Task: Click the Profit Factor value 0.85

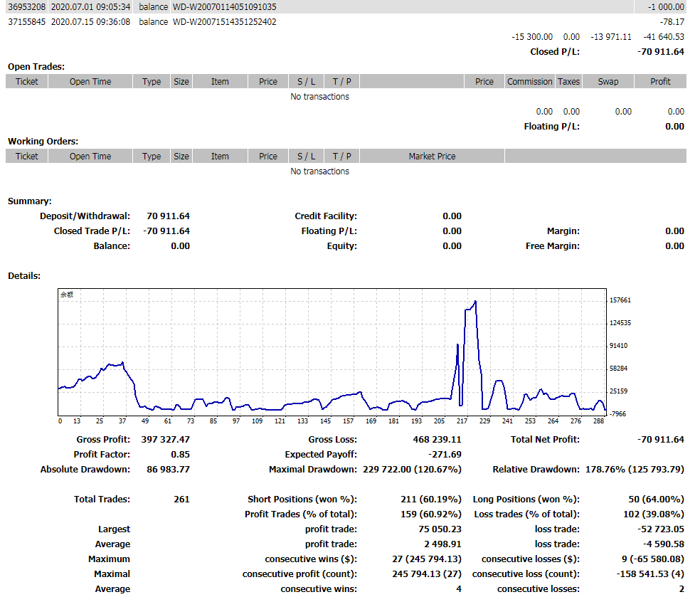Action: click(180, 455)
